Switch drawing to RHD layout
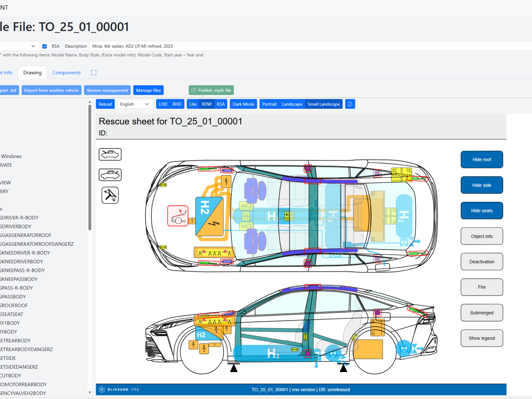This screenshot has width=532, height=399. [x=177, y=104]
